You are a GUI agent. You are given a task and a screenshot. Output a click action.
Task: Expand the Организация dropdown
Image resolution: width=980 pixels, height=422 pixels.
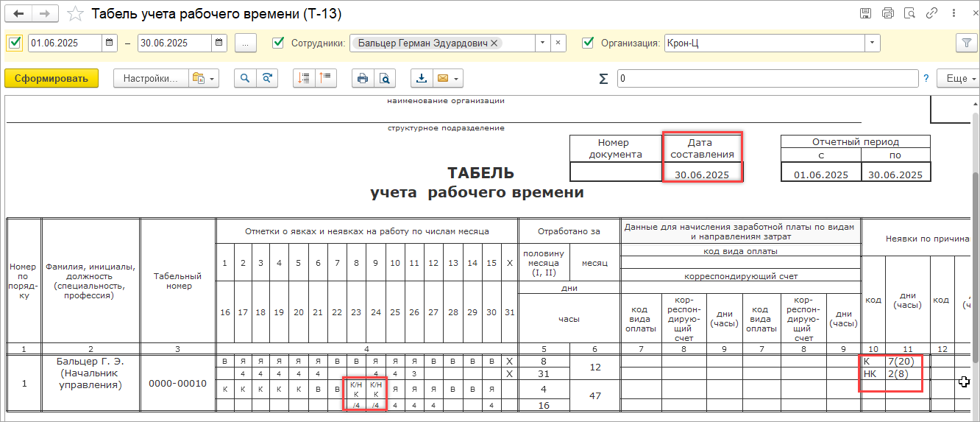tap(872, 43)
